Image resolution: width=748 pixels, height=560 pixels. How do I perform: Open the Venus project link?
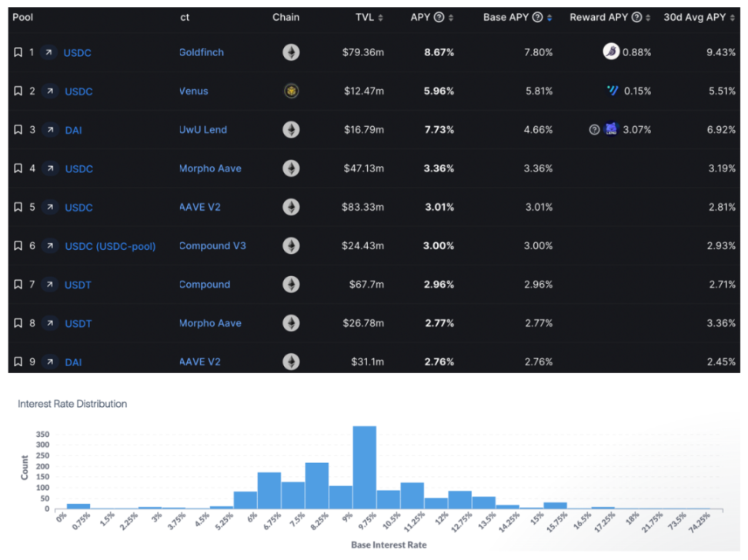click(x=194, y=91)
